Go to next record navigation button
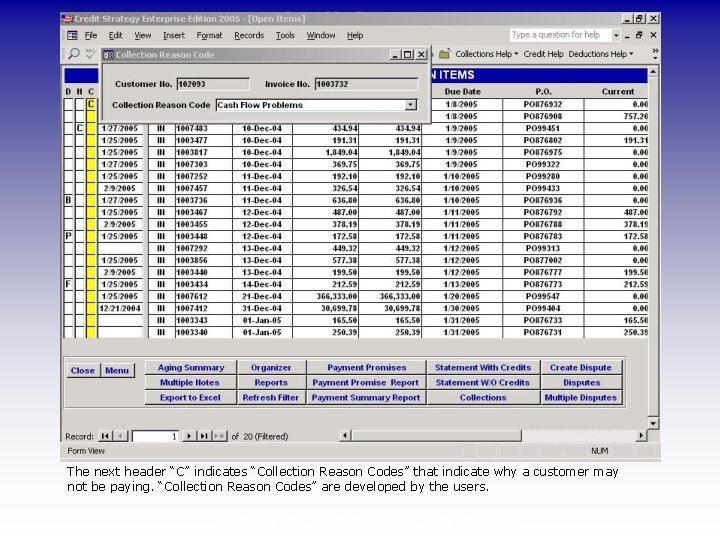This screenshot has height=540, width=720. pos(188,436)
